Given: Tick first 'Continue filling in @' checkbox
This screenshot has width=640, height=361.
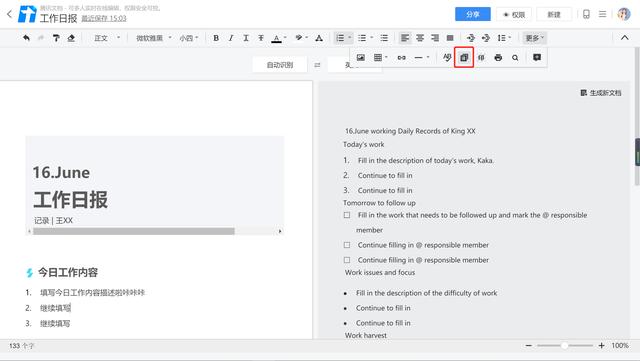Looking at the screenshot, I should 347,245.
